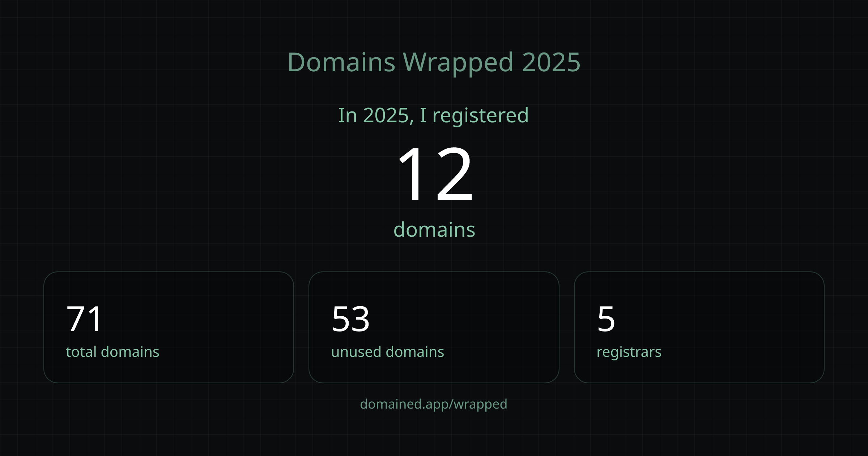
Task: Click inside the unused domains card above 53
Action: (434, 290)
